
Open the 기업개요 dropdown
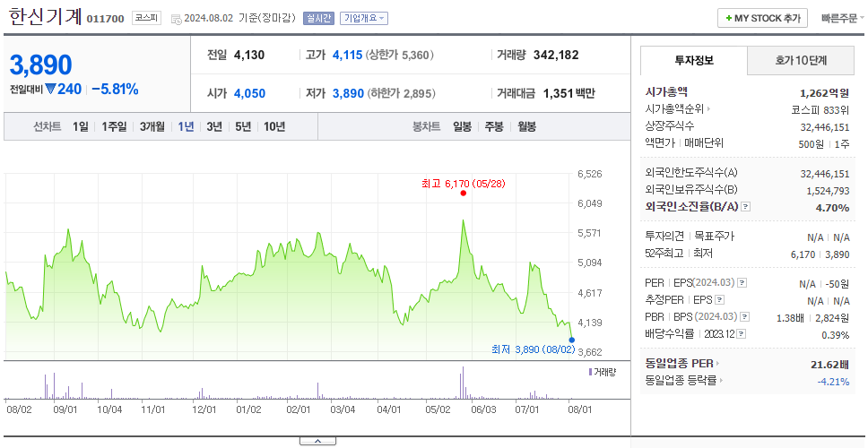(x=364, y=18)
